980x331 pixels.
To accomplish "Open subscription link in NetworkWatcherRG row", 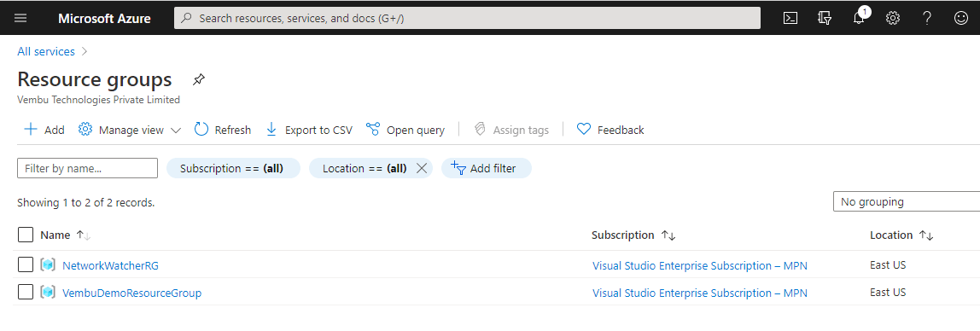I will pos(700,265).
